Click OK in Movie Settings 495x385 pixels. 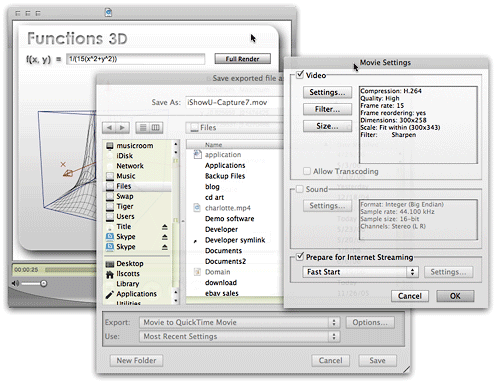point(455,296)
